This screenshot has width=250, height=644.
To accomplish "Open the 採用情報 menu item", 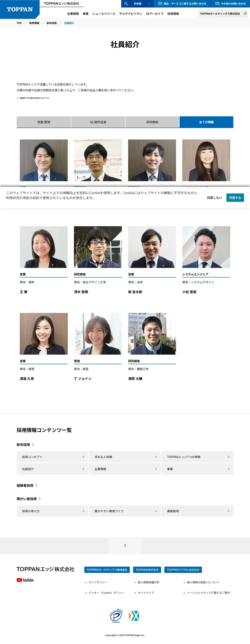I will 173,14.
